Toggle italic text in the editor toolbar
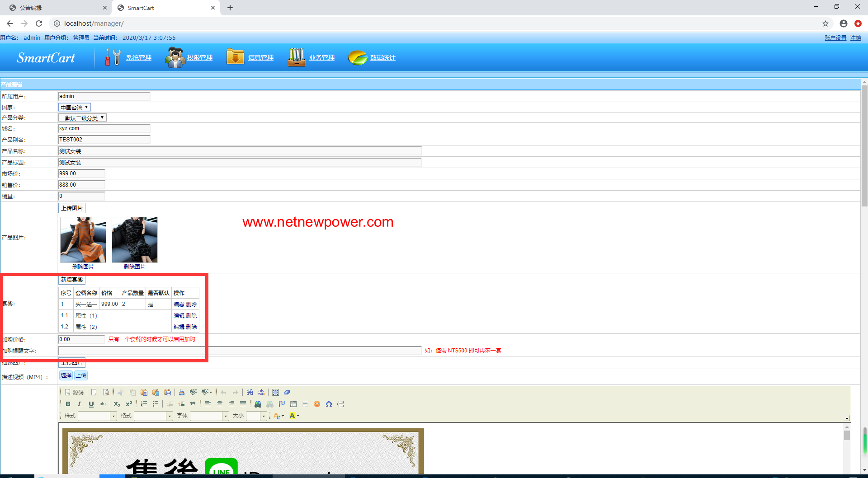The width and height of the screenshot is (868, 478). click(x=79, y=404)
